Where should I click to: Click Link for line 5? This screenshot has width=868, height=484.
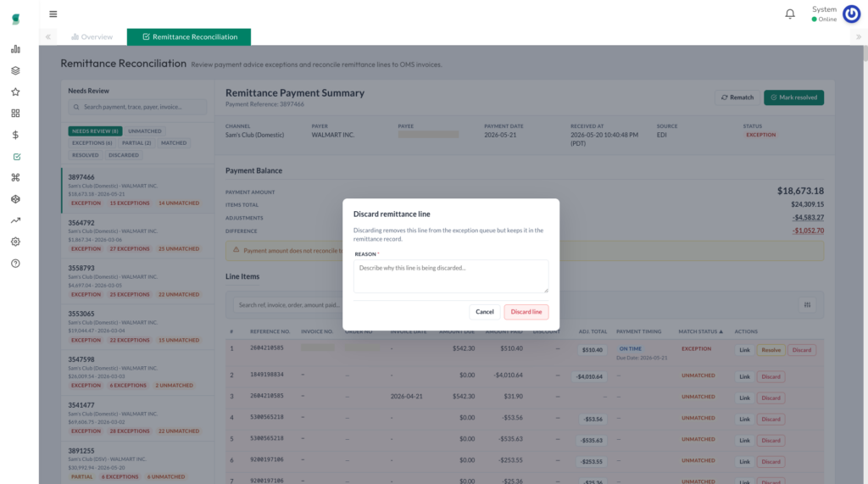point(744,441)
